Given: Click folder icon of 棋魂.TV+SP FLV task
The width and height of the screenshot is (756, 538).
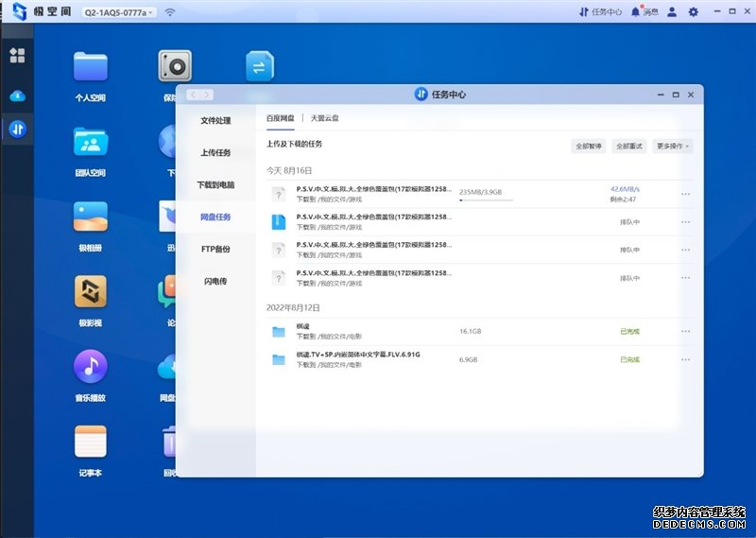Looking at the screenshot, I should point(279,359).
